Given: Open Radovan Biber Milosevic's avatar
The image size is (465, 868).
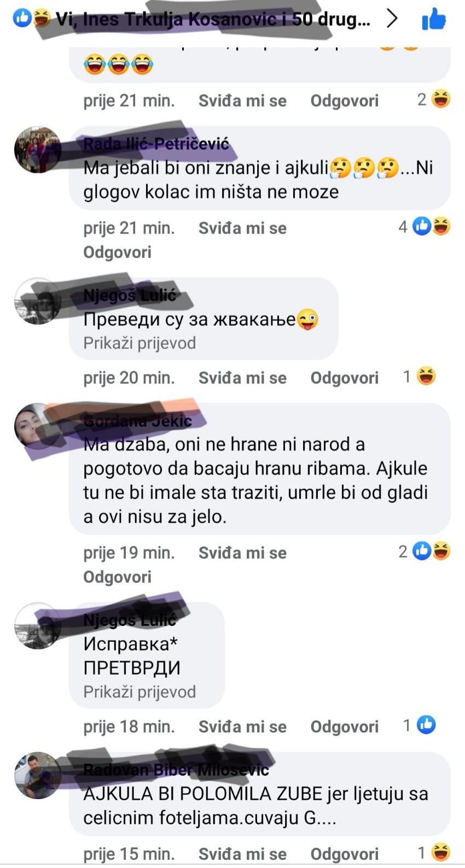Looking at the screenshot, I should (x=38, y=776).
